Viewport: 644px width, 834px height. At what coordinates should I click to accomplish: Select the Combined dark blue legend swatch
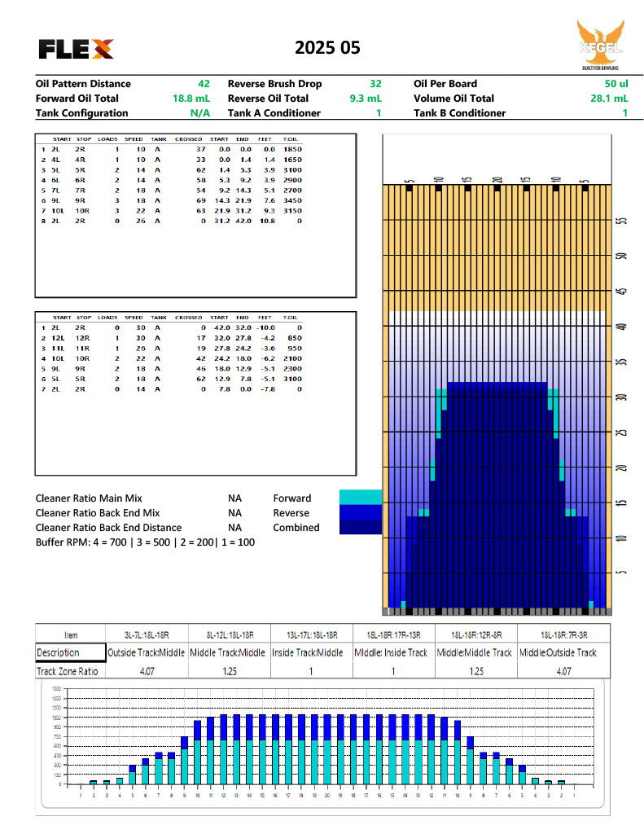361,527
